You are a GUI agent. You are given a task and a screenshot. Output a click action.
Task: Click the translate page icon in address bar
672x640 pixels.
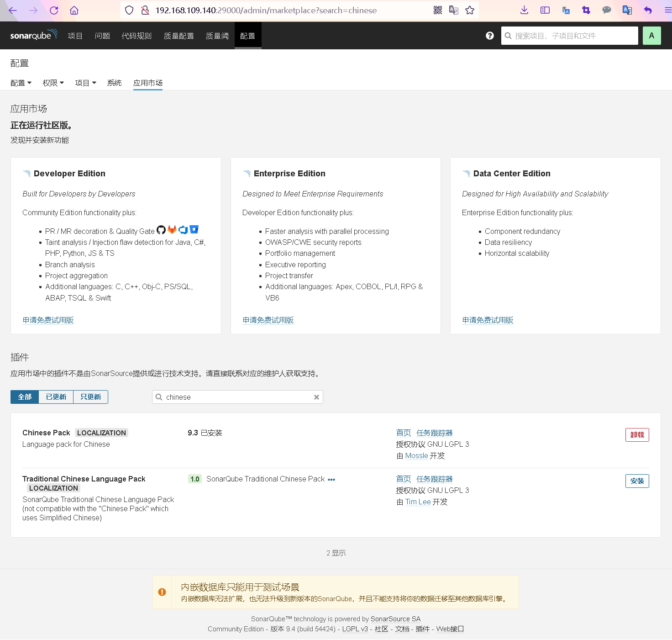coord(454,10)
